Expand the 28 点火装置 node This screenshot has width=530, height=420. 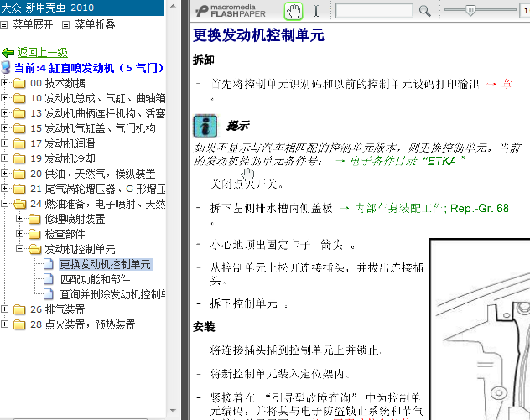point(4,324)
